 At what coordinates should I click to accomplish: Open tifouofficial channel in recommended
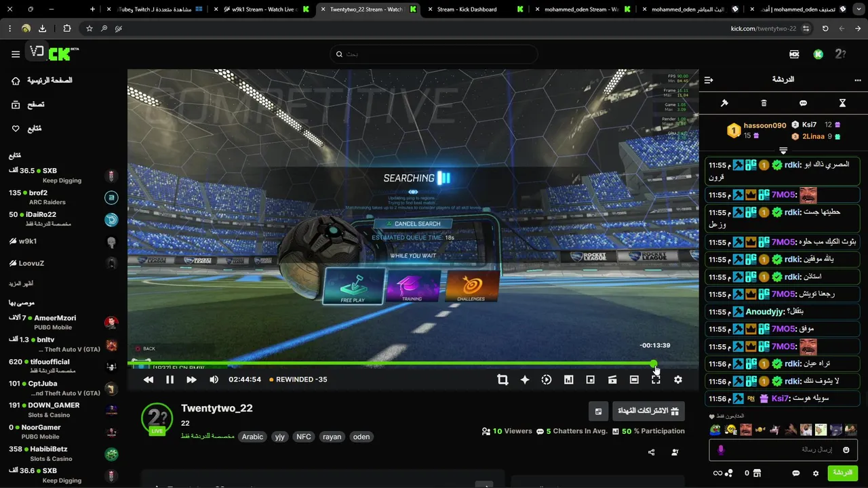(64, 366)
